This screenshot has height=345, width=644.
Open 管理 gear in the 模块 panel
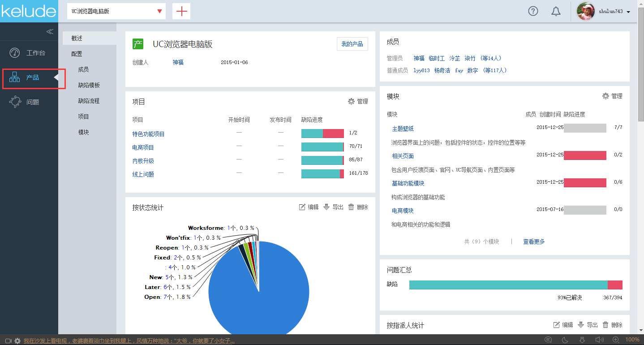point(612,96)
